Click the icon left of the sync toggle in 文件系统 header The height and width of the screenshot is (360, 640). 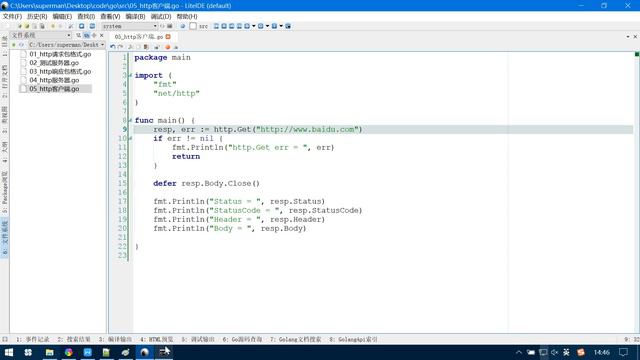[78, 36]
